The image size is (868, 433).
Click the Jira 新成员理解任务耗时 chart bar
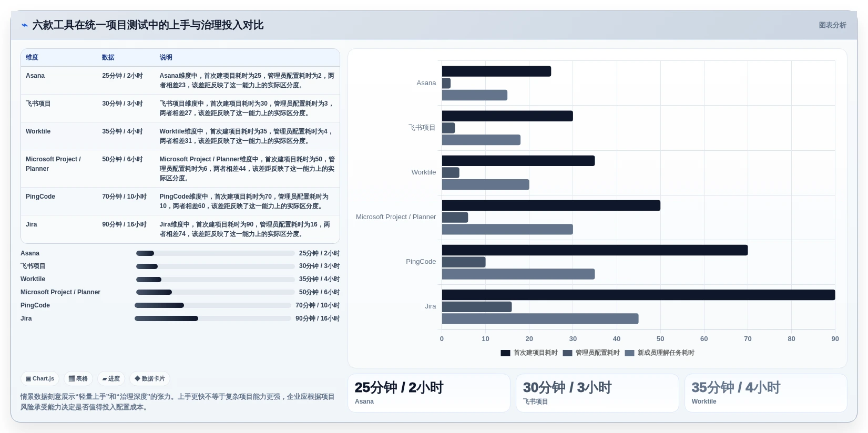(540, 319)
